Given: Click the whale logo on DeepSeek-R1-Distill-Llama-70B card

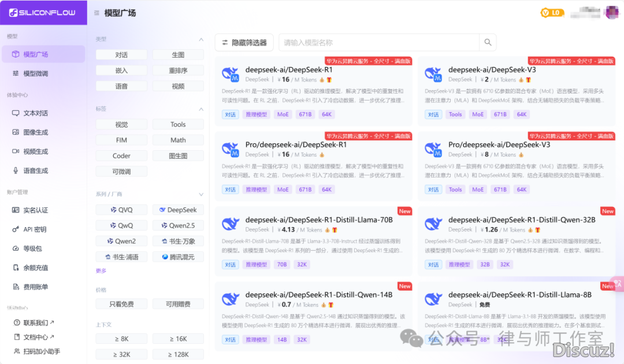Looking at the screenshot, I should [231, 224].
